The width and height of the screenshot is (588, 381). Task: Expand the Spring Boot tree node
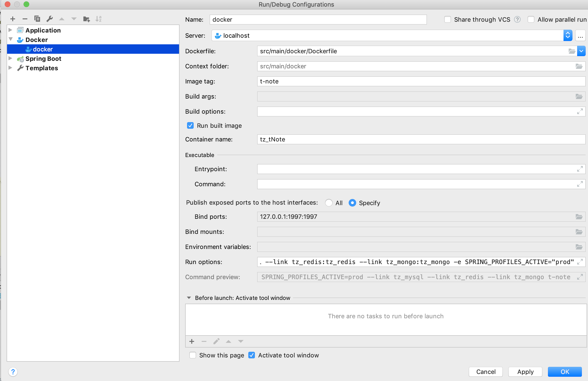(10, 59)
